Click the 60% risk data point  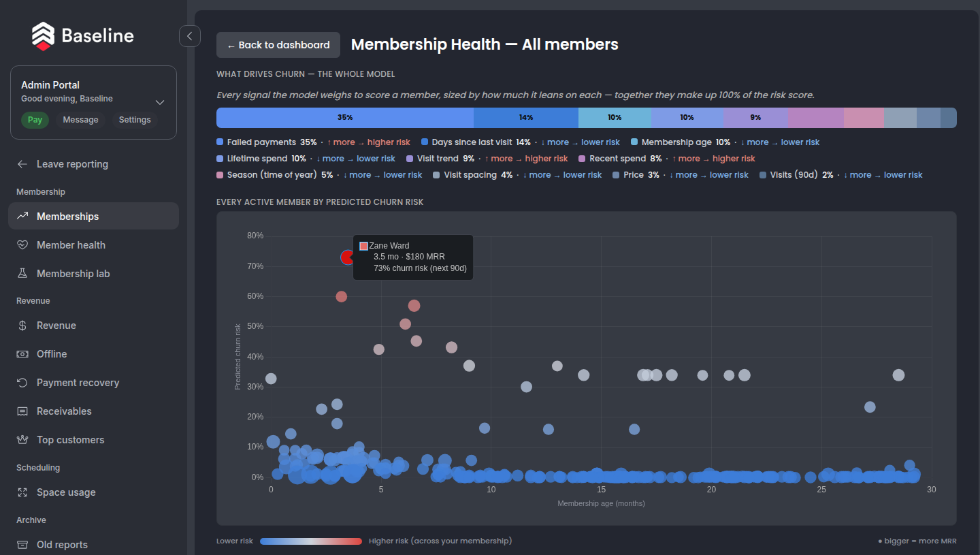tap(342, 296)
